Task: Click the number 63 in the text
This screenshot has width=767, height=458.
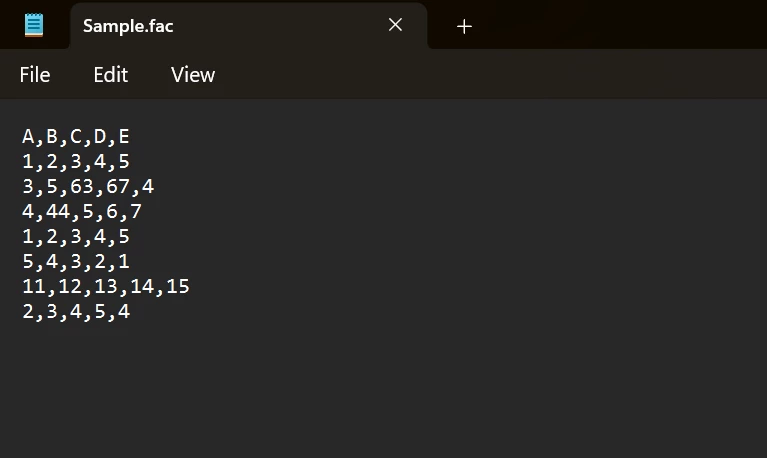Action: (x=82, y=186)
